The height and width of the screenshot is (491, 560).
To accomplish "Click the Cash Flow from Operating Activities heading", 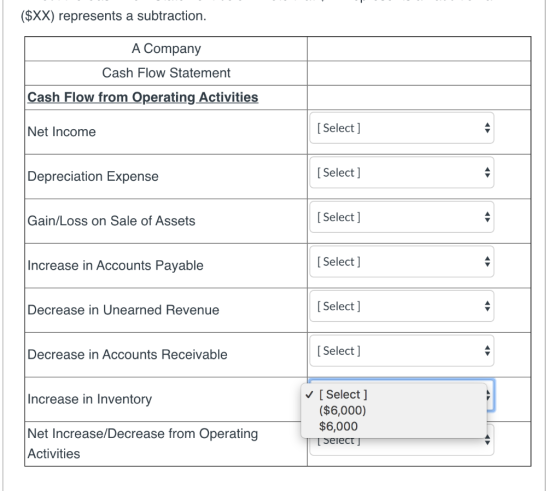I will 143,97.
